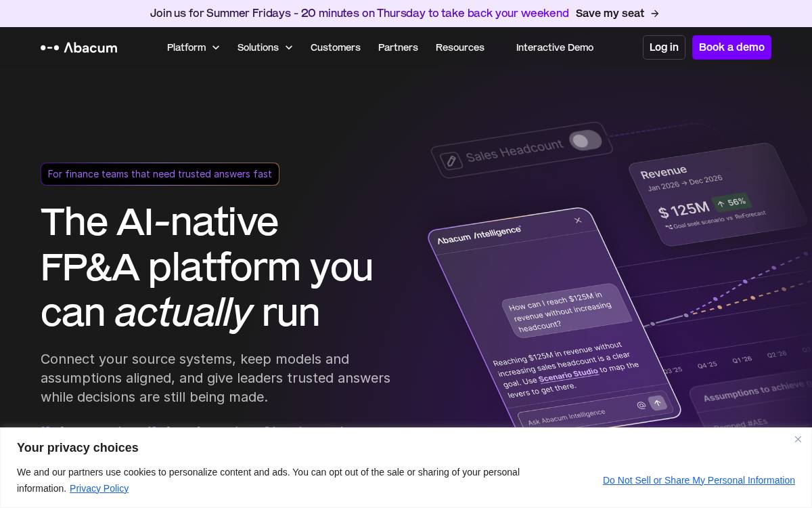The width and height of the screenshot is (812, 508).
Task: Open the Partners menu item
Action: (x=398, y=47)
